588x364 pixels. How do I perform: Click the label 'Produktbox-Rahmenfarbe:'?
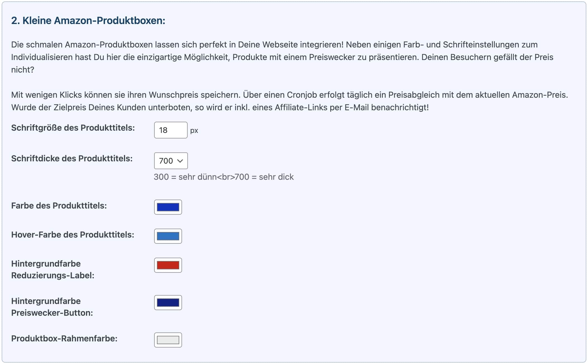pyautogui.click(x=64, y=339)
